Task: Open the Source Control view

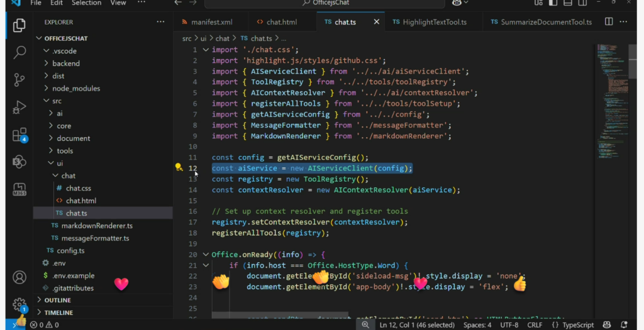Action: click(19, 80)
